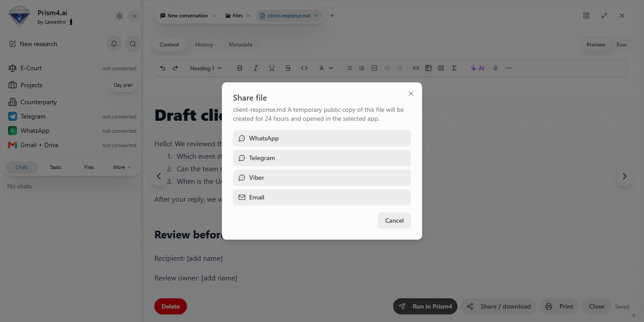Insert a table

[428, 68]
